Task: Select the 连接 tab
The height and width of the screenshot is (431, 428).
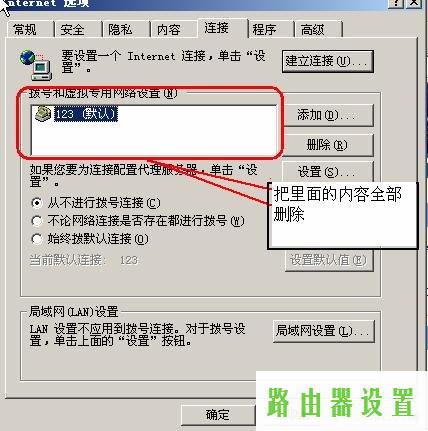Action: pos(222,28)
